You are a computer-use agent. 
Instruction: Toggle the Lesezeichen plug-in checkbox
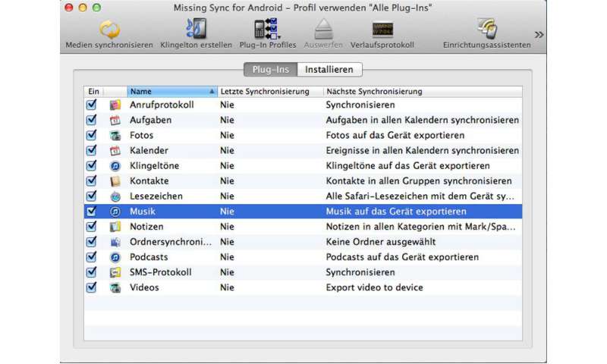[91, 196]
